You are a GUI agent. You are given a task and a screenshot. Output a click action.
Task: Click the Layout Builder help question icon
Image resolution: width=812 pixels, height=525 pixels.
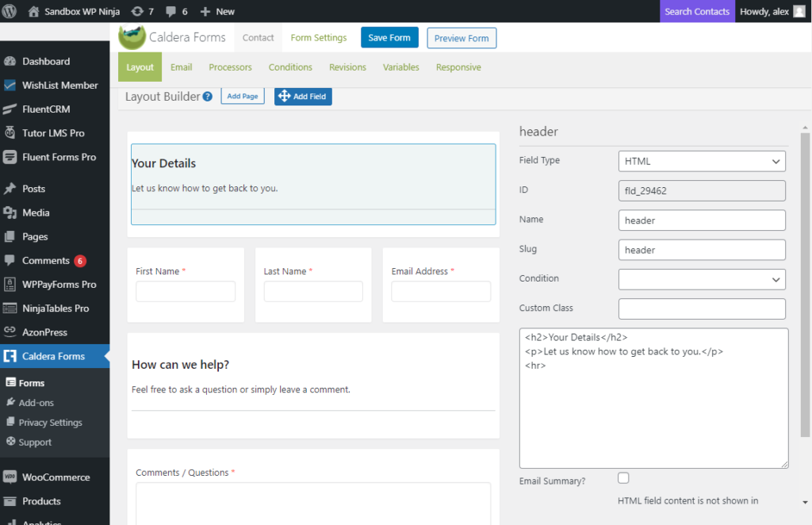click(x=208, y=97)
